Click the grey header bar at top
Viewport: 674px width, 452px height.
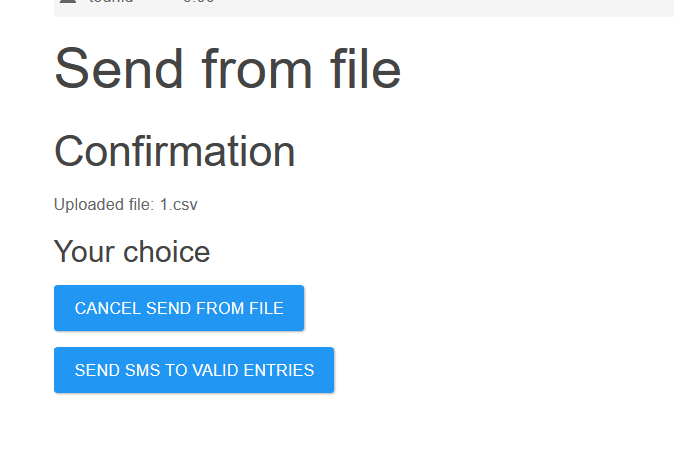400,7
